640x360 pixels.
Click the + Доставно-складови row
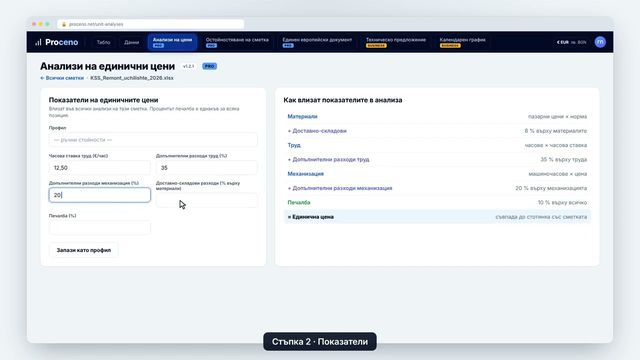(x=437, y=131)
